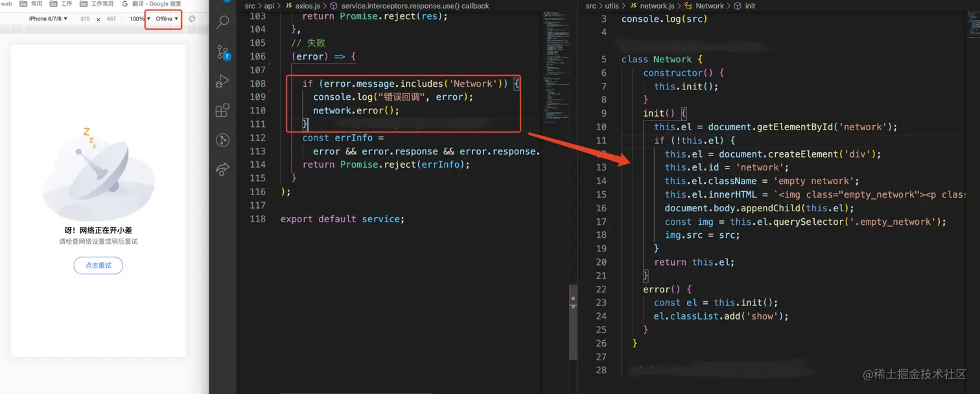Click 'service.interceptors.response.use() callback' breadcrumb
Image resolution: width=980 pixels, height=394 pixels.
coord(415,6)
